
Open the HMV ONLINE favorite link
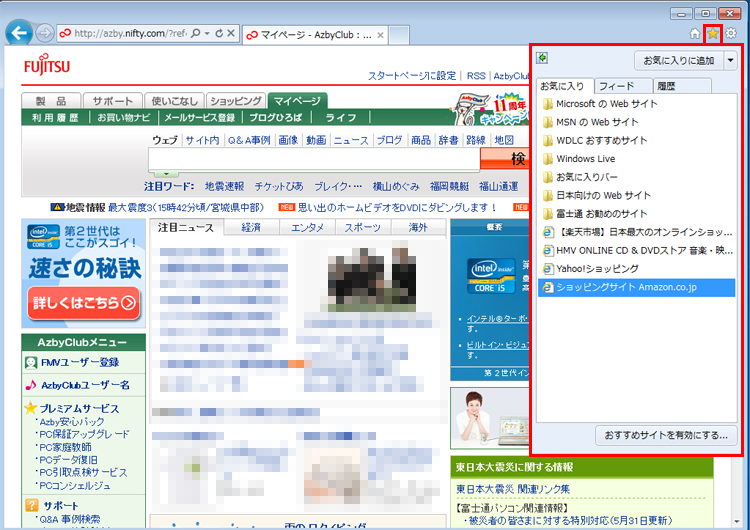pyautogui.click(x=636, y=250)
